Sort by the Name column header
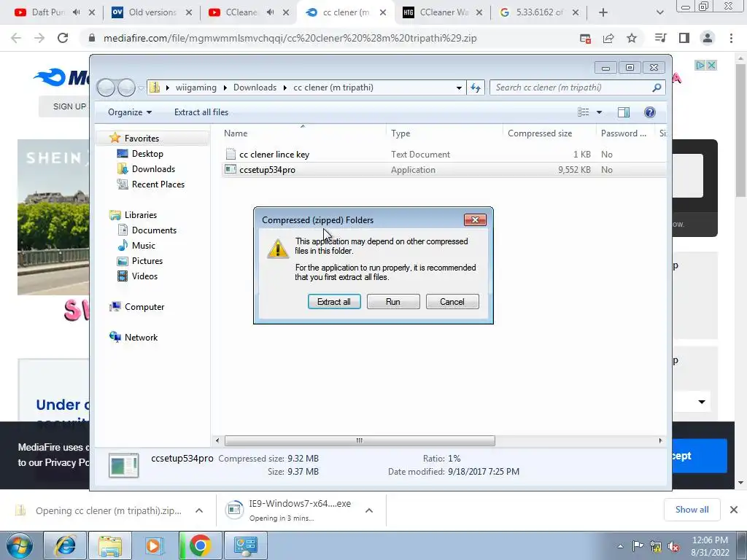This screenshot has width=747, height=560. pos(236,134)
